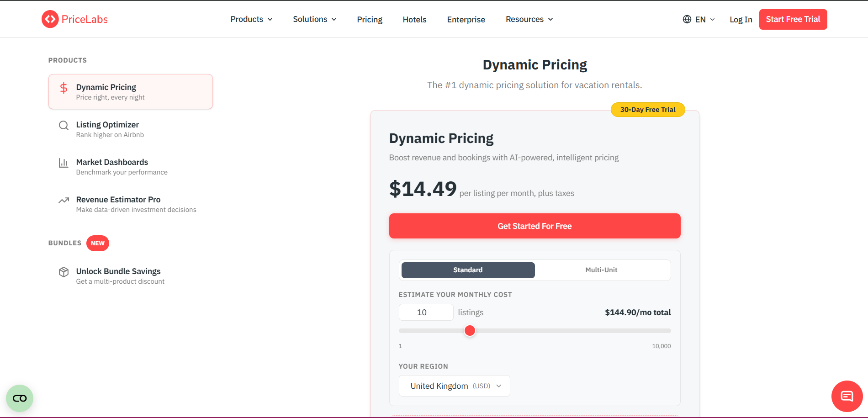Image resolution: width=868 pixels, height=418 pixels.
Task: Click the Estimate Your Monthly Cost label
Action: tap(455, 295)
